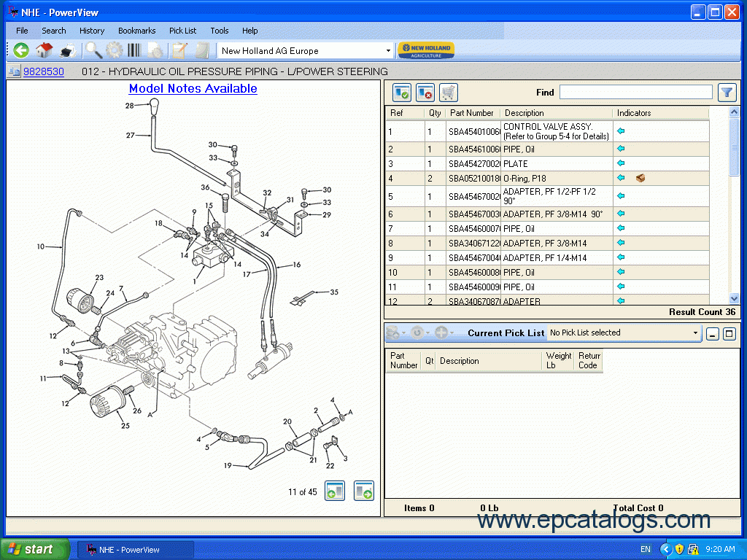747x560 pixels.
Task: Open the New Holland AG Europe dropdown
Action: tap(388, 51)
